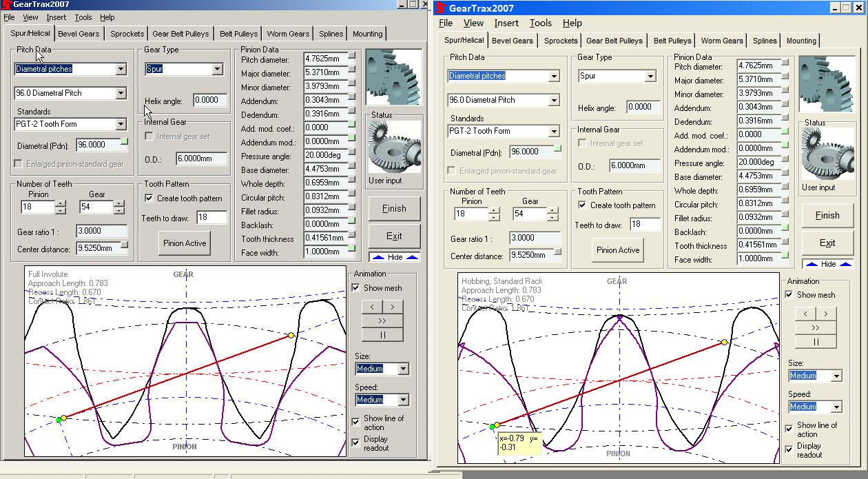868x479 pixels.
Task: Click Pinion Active button in left window
Action: tap(185, 243)
